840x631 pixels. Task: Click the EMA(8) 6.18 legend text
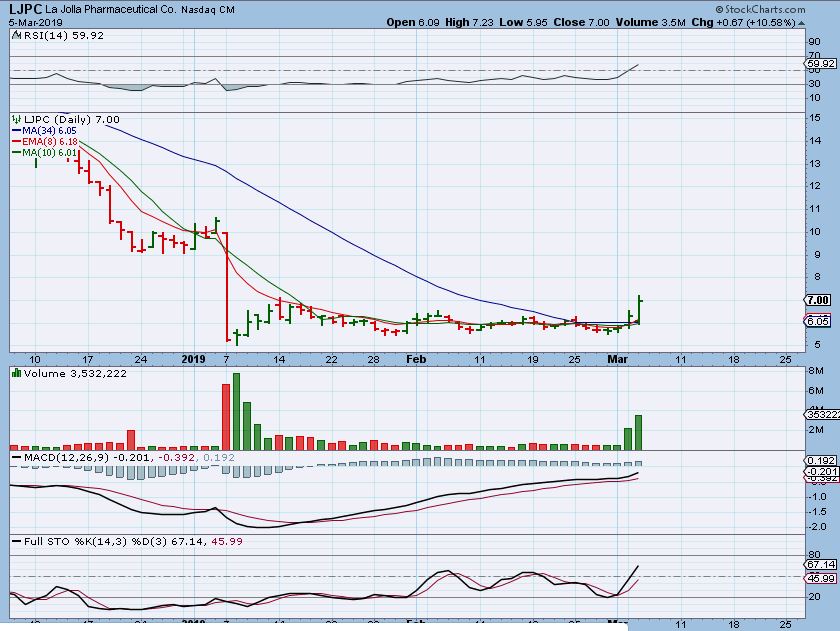pos(50,142)
